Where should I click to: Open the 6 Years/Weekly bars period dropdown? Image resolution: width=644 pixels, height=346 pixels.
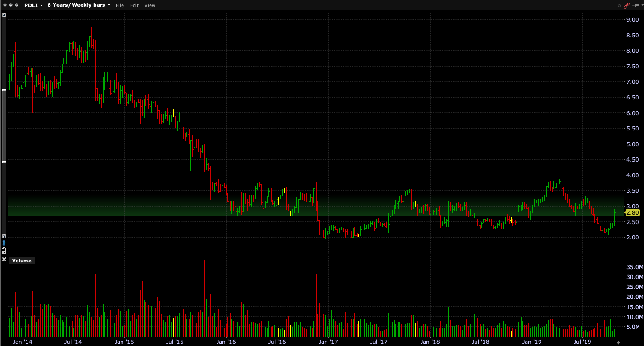pyautogui.click(x=79, y=5)
